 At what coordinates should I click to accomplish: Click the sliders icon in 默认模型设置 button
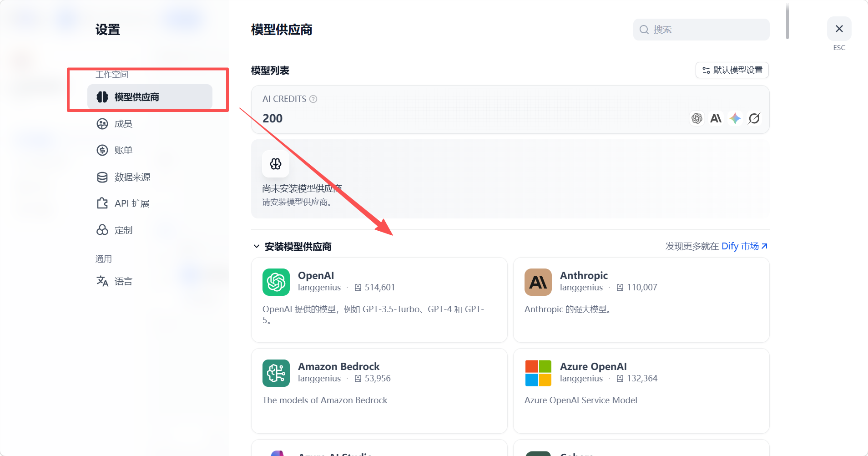point(706,70)
